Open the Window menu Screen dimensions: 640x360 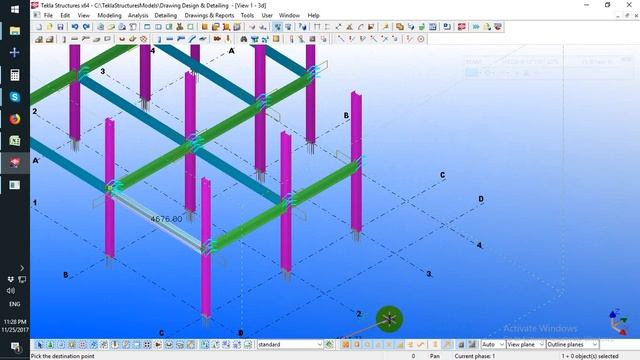(289, 16)
